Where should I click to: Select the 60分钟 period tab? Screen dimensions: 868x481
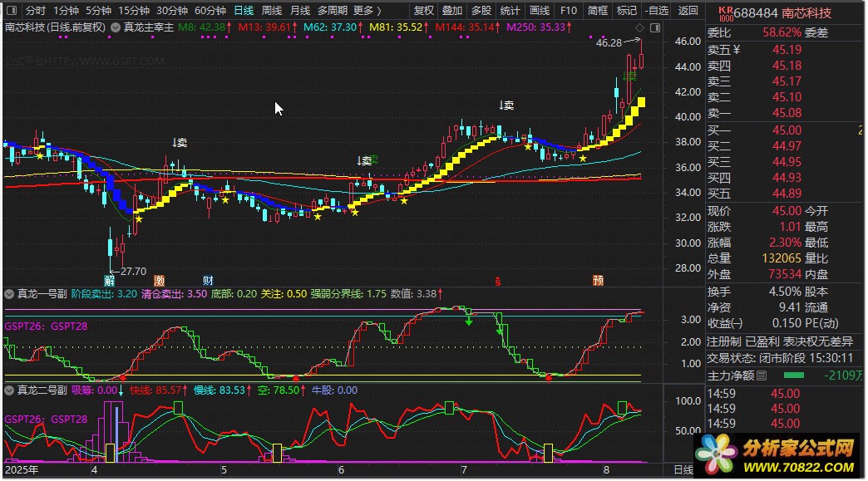tap(210, 11)
